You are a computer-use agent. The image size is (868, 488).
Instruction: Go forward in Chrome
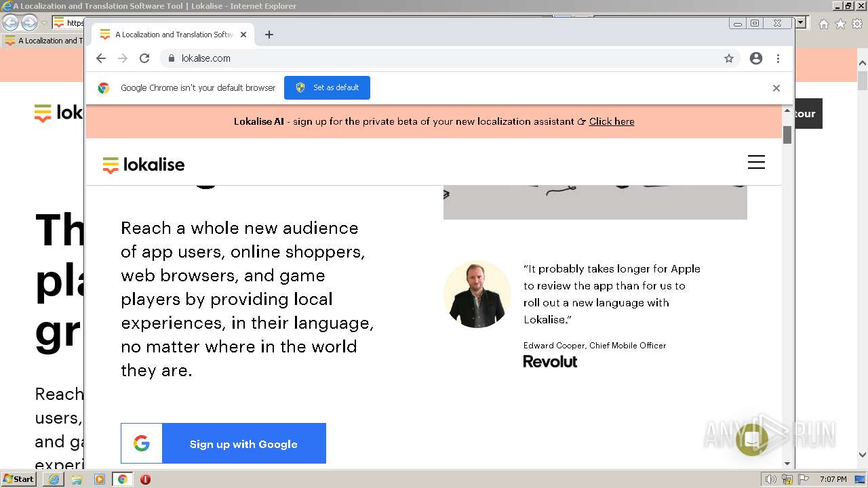point(123,58)
